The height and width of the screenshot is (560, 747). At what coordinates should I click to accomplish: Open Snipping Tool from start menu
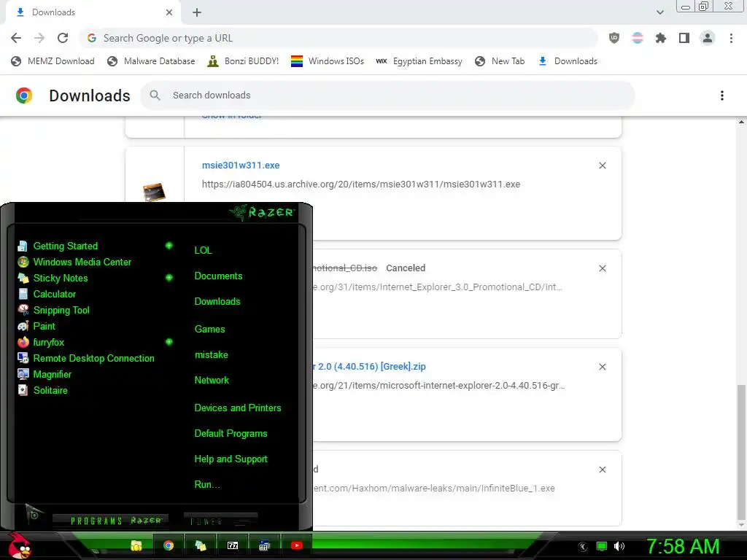61,310
